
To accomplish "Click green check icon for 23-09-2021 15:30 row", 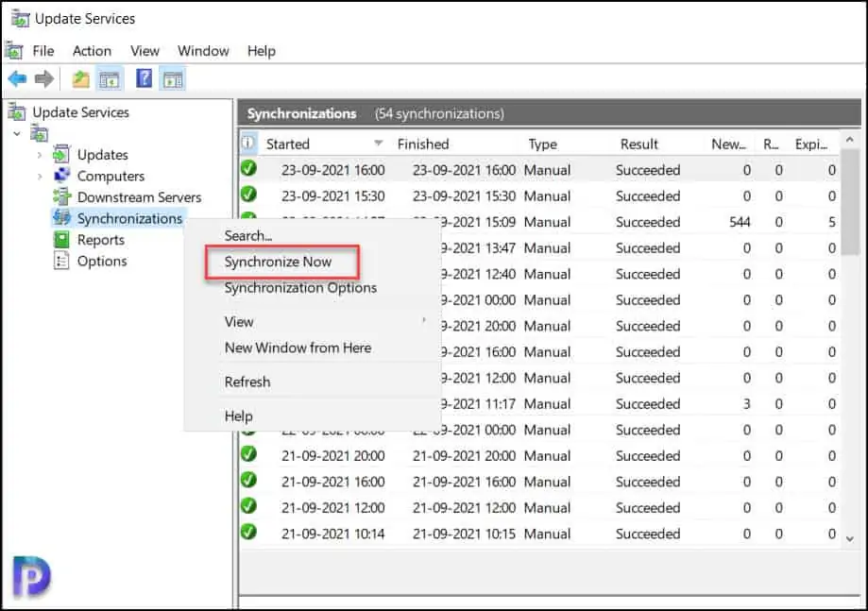I will pyautogui.click(x=248, y=194).
